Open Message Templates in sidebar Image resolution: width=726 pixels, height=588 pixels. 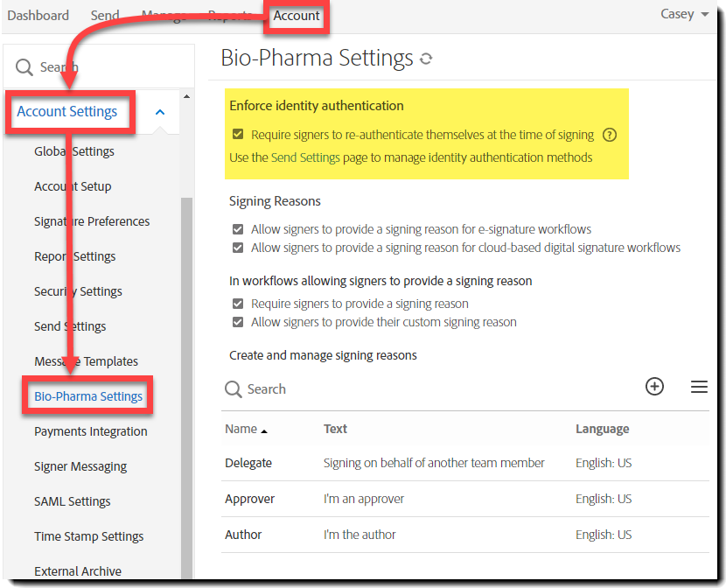86,361
